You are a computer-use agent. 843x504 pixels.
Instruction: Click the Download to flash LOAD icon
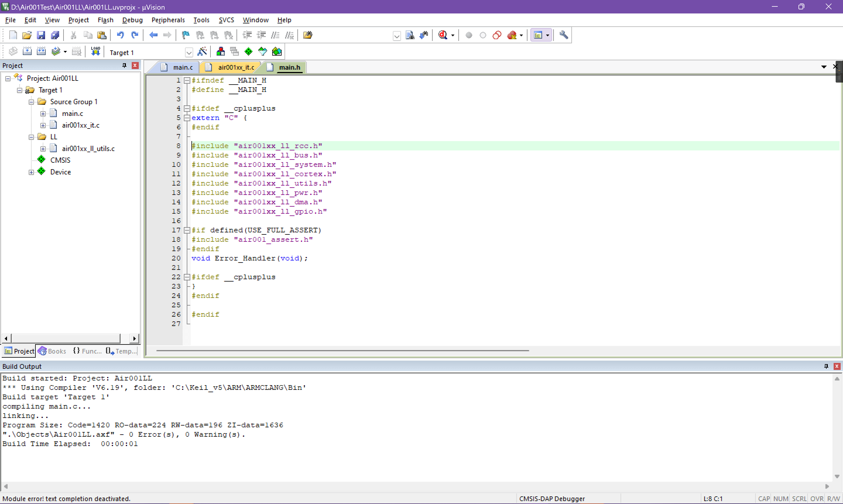pyautogui.click(x=95, y=52)
